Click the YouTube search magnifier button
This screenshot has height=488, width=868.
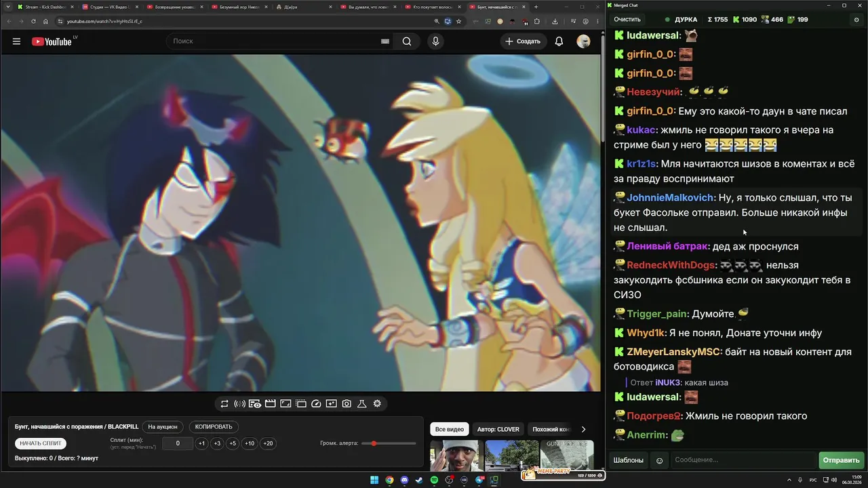coord(407,41)
